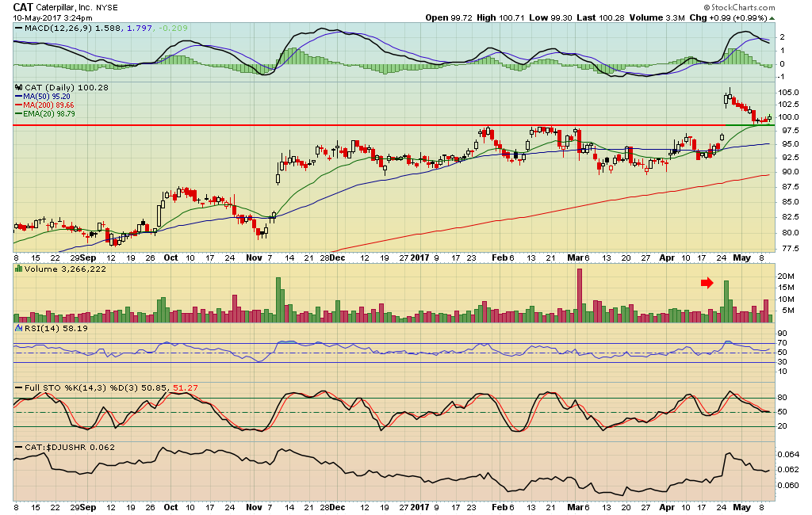Click the 'Volume 3,266,222' panel label
Image resolution: width=812 pixels, height=515 pixels.
coord(65,269)
